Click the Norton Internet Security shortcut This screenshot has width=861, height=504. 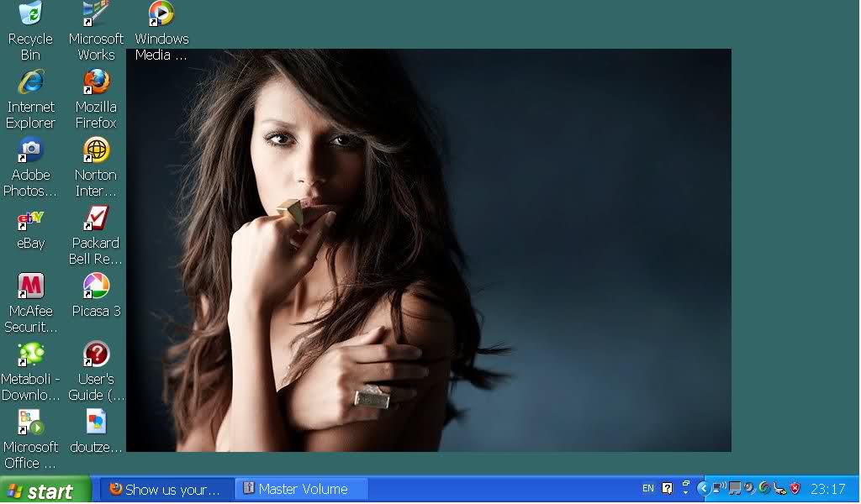tap(96, 150)
